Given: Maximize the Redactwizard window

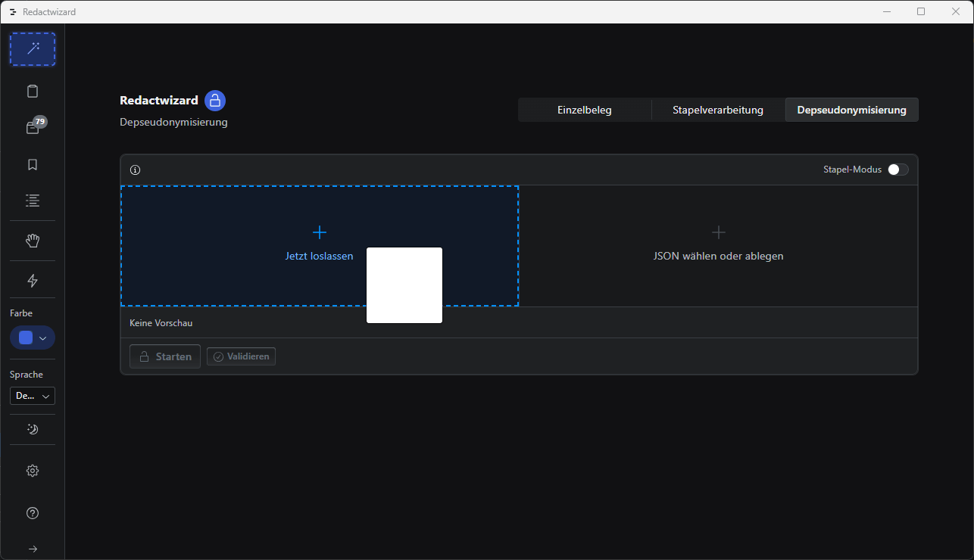Looking at the screenshot, I should [x=921, y=11].
